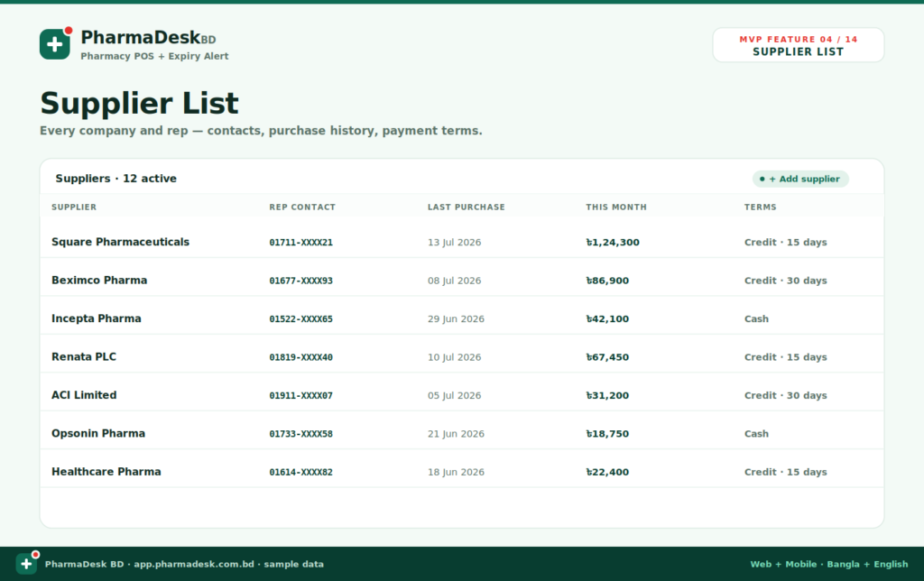The width and height of the screenshot is (924, 581).
Task: Open the MVP Feature 04 / 14 Supplier List badge
Action: click(799, 45)
